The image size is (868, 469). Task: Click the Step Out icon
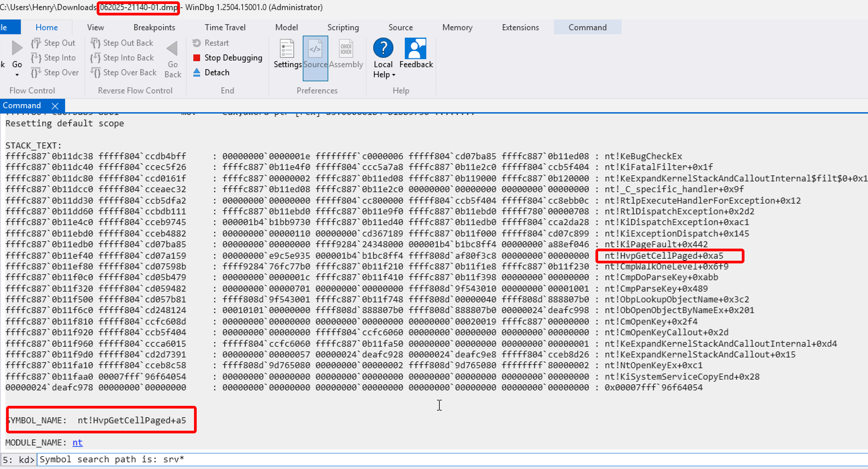coord(36,43)
